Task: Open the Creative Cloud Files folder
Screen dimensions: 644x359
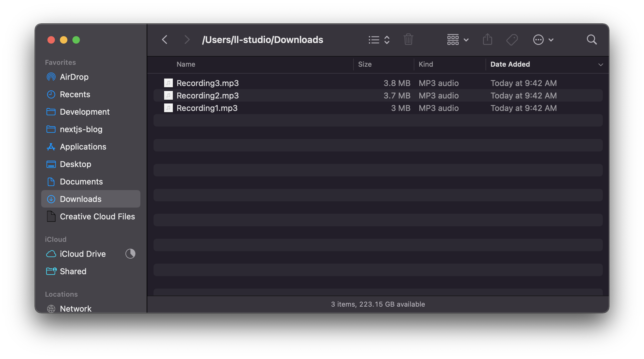Action: (x=97, y=216)
